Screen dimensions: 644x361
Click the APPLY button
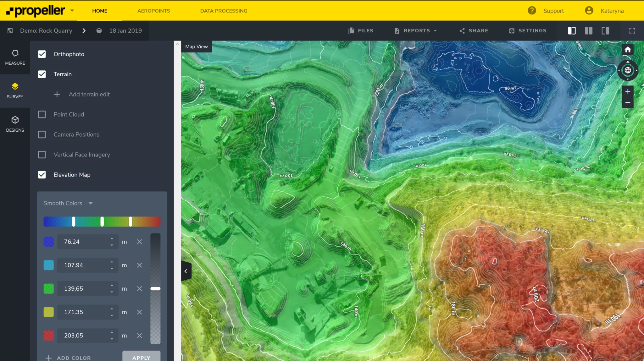141,358
